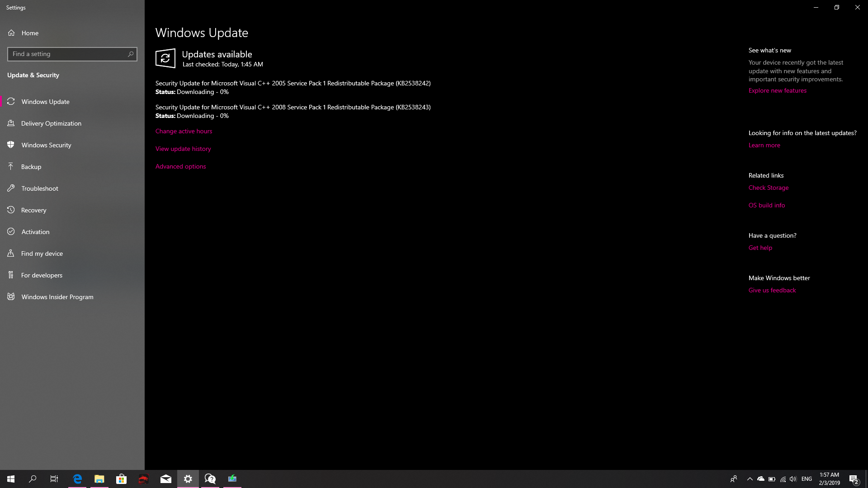Show hidden system tray icons
Image resolution: width=868 pixels, height=488 pixels.
point(750,479)
